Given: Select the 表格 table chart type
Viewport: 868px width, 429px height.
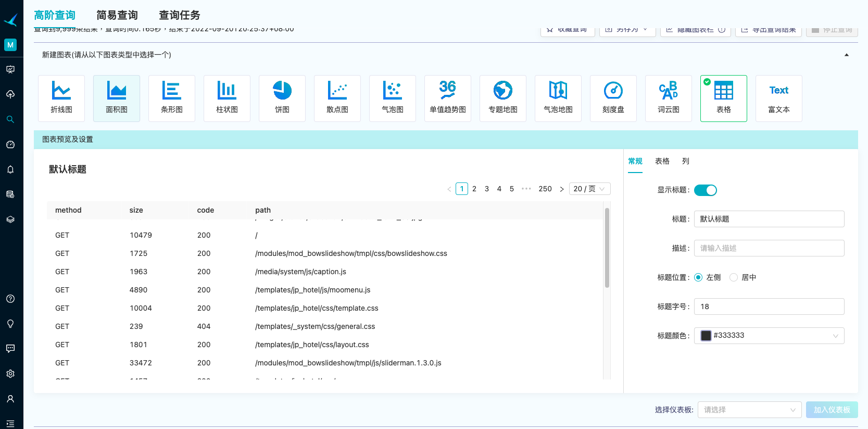Looking at the screenshot, I should [x=724, y=99].
